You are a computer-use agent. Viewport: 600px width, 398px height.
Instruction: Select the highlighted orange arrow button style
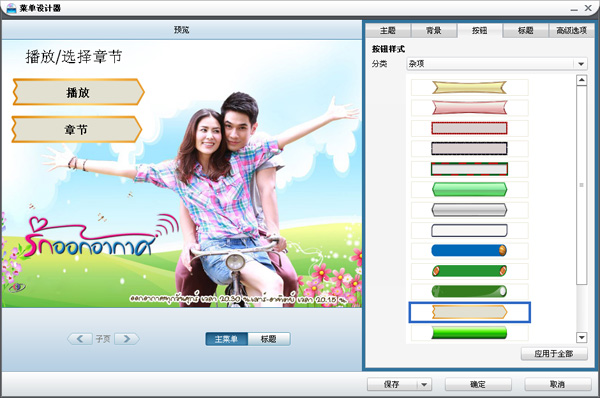coord(470,312)
